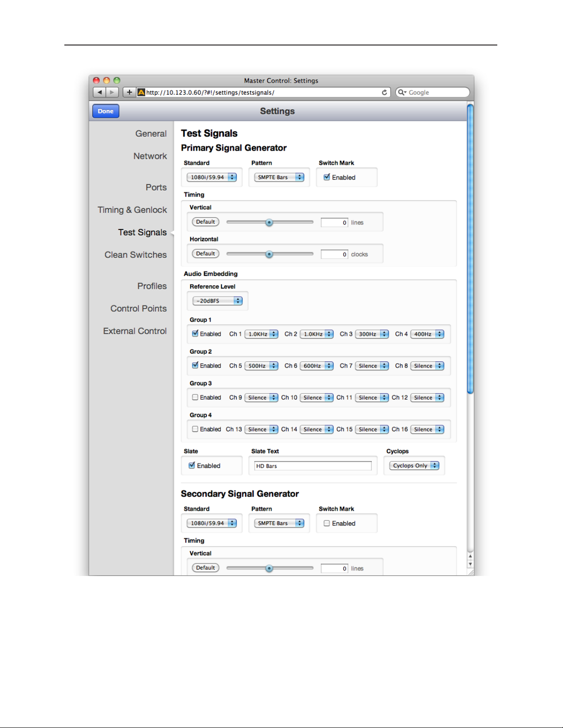Viewport: 563px width, 728px height.
Task: Click the browser forward arrow
Action: coord(113,92)
